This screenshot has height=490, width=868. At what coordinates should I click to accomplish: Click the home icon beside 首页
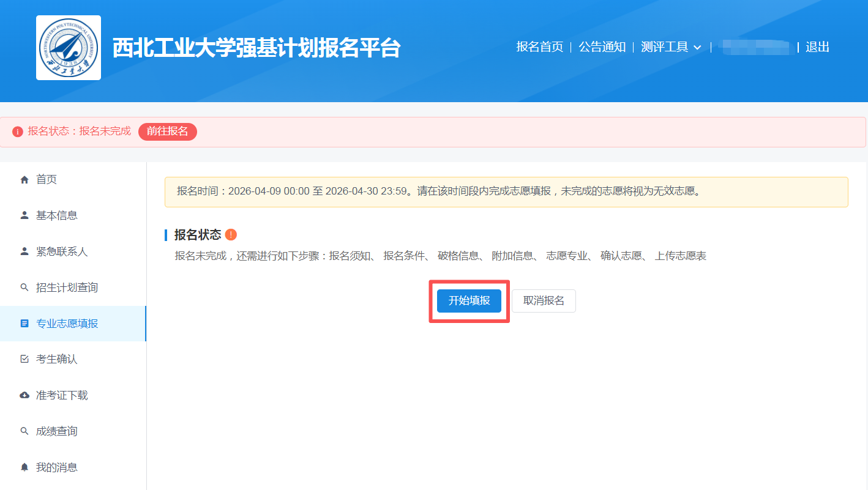pyautogui.click(x=24, y=180)
